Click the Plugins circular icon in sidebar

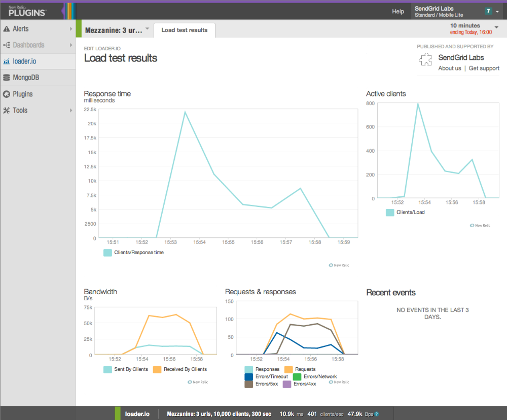point(7,94)
